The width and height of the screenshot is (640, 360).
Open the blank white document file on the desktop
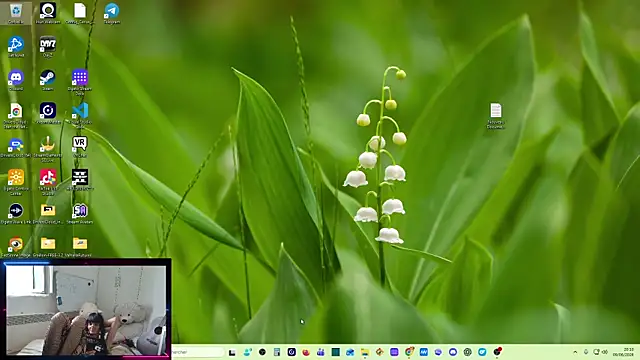coord(80,13)
